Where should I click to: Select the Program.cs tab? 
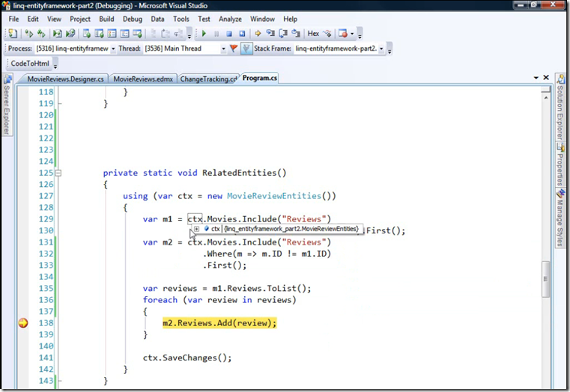tap(260, 78)
